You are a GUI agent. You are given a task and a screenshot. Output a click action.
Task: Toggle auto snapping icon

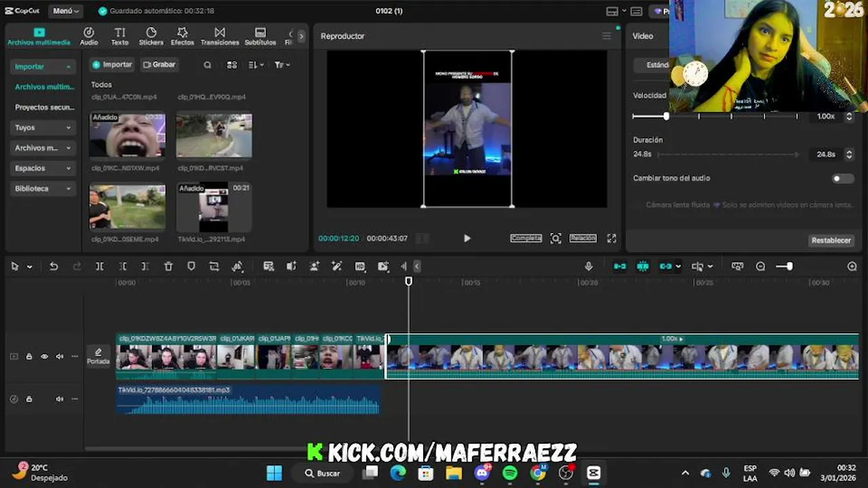click(x=643, y=266)
